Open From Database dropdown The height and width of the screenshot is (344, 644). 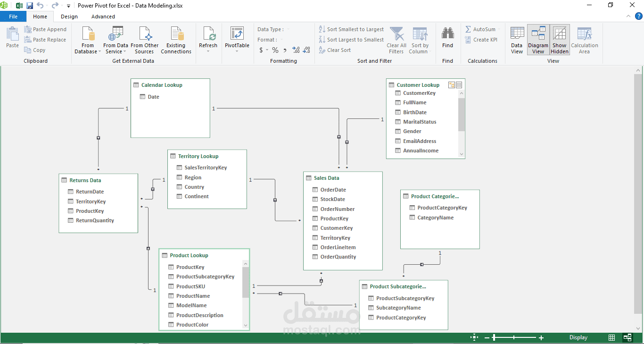click(88, 40)
